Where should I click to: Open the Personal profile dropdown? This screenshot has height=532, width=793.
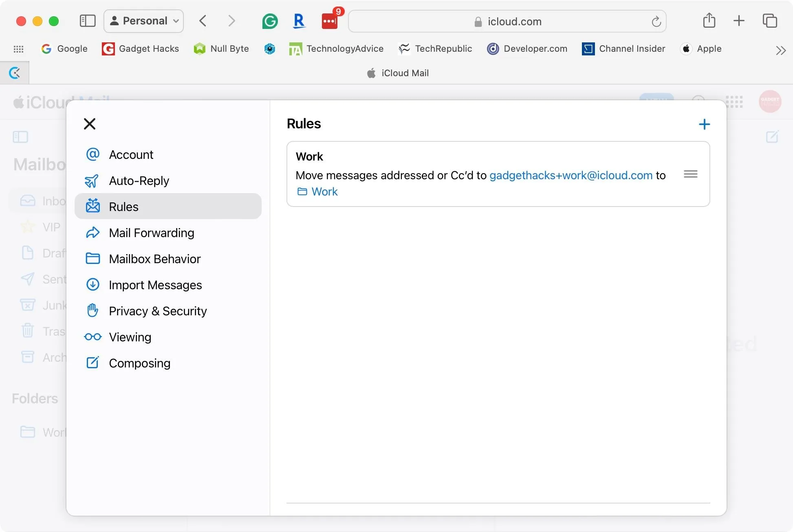click(x=144, y=21)
